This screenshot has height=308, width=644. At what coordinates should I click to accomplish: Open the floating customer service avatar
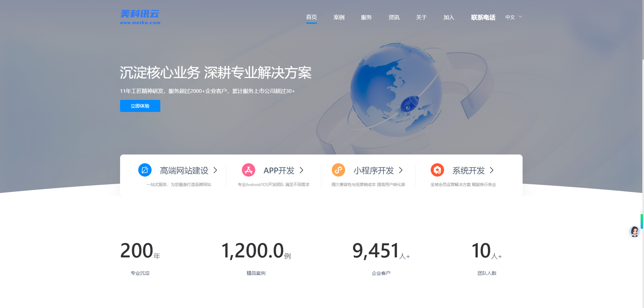tap(634, 232)
